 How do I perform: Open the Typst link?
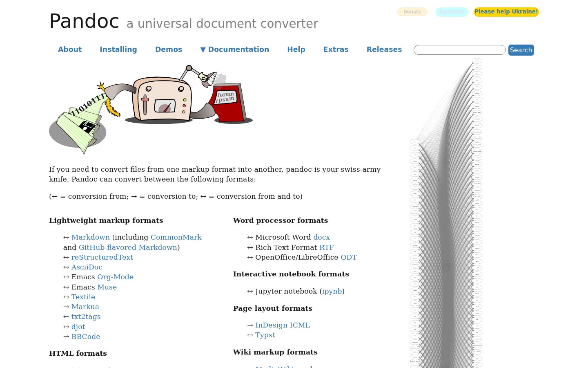(x=265, y=335)
